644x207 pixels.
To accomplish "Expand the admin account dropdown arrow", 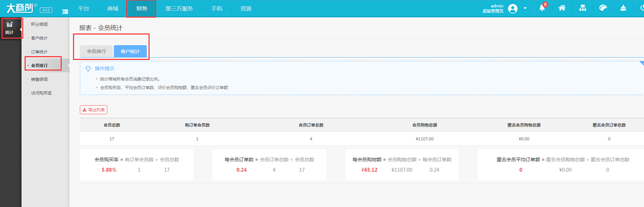I will pyautogui.click(x=526, y=9).
